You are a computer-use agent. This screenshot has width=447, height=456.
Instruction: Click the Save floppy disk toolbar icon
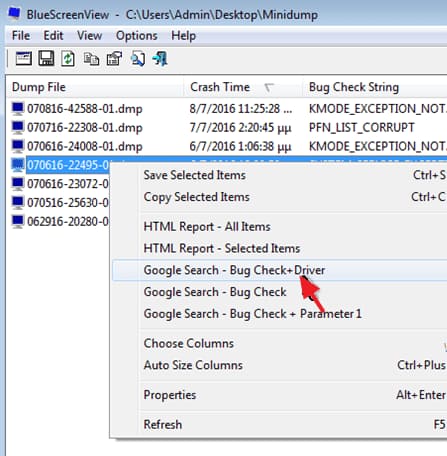[x=46, y=59]
